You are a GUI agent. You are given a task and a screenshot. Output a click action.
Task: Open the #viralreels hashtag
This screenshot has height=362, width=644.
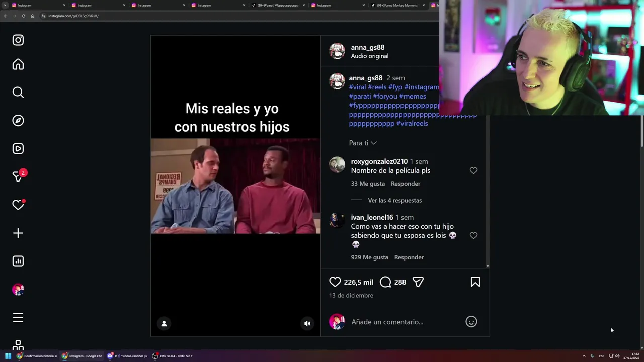412,124
